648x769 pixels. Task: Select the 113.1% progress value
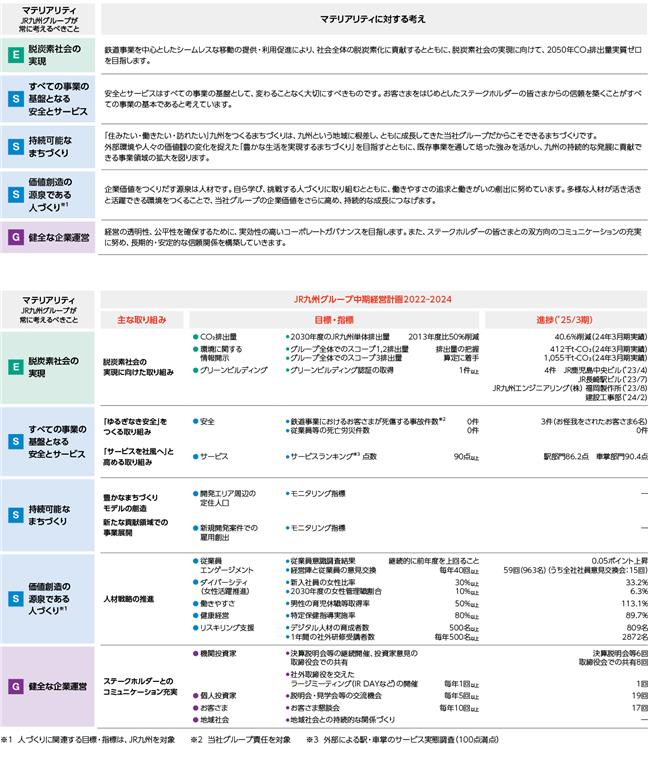coord(634,604)
